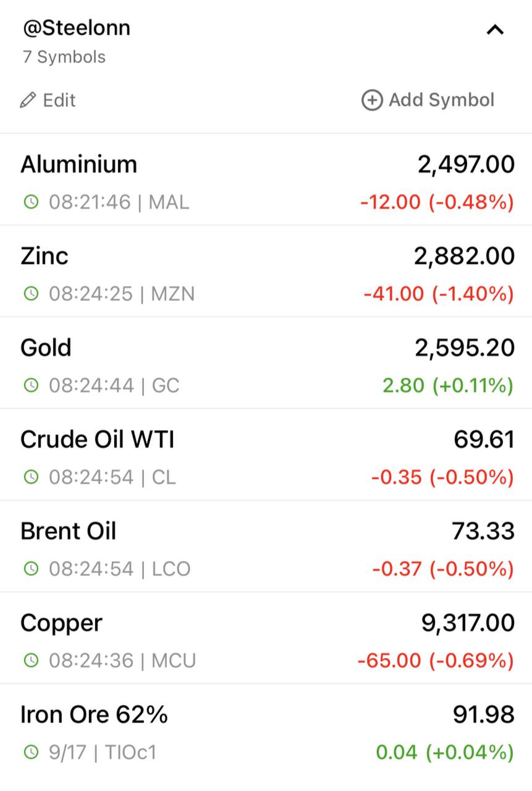Click the clock icon under Crude Oil WTI
532x791 pixels.
pyautogui.click(x=30, y=477)
